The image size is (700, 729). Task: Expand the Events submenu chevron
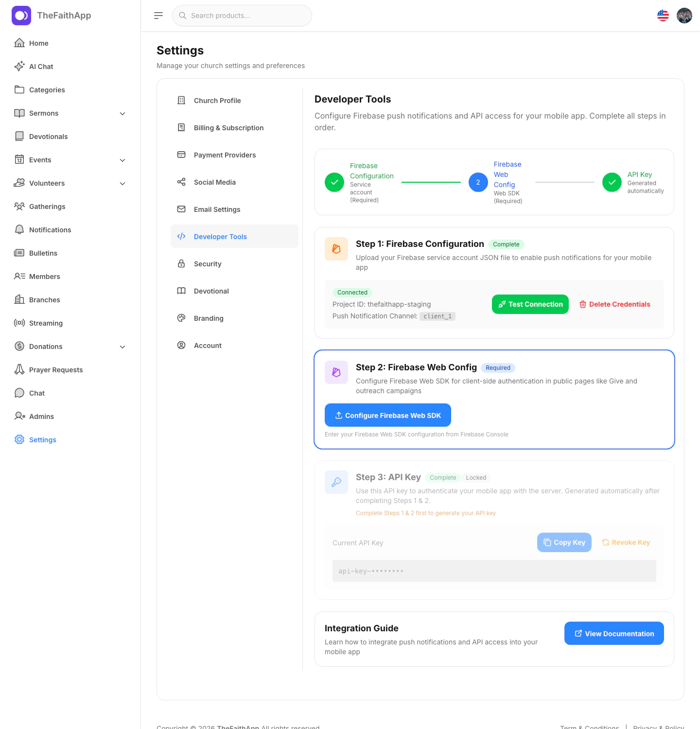pyautogui.click(x=122, y=160)
